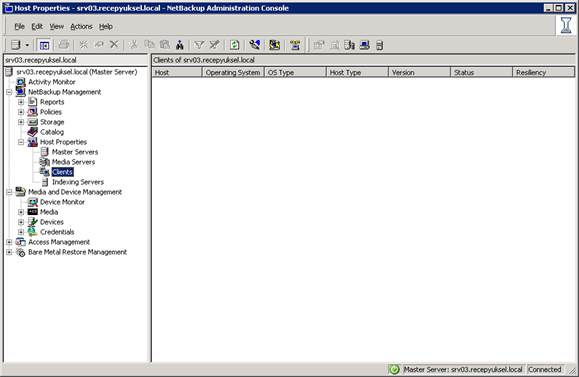Click the grayed Paste toolbar icon
The height and width of the screenshot is (377, 579).
pos(165,45)
